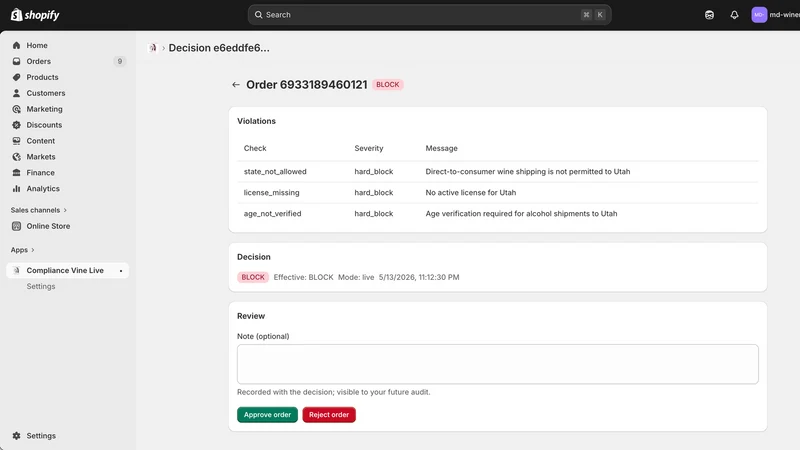Navigate to Customers
This screenshot has width=800, height=450.
tap(46, 93)
